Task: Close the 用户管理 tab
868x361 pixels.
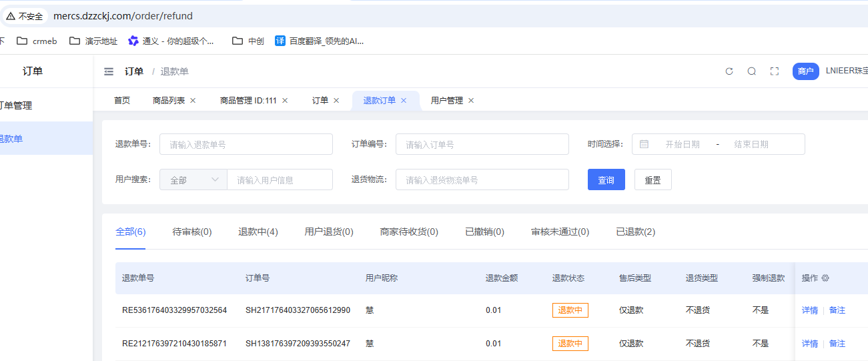Action: click(x=471, y=101)
